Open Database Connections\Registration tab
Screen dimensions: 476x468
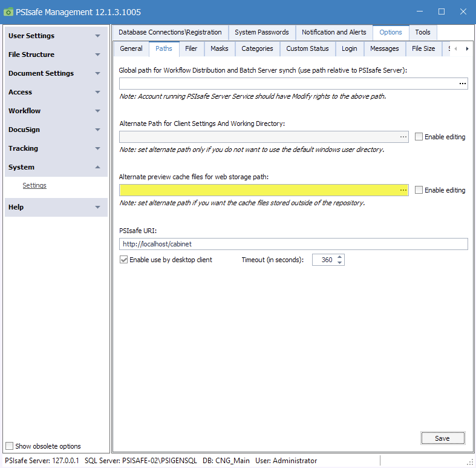pyautogui.click(x=170, y=32)
